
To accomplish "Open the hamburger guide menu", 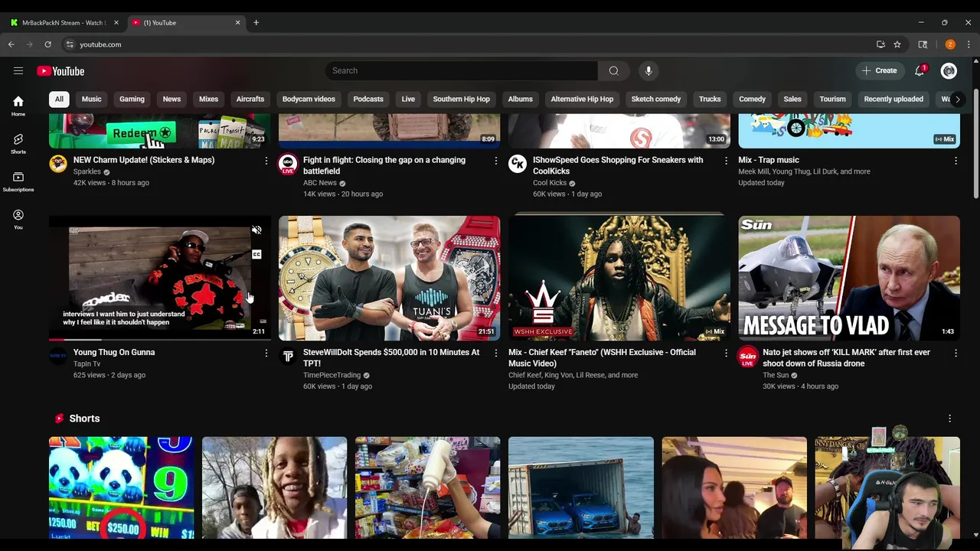I will point(18,70).
